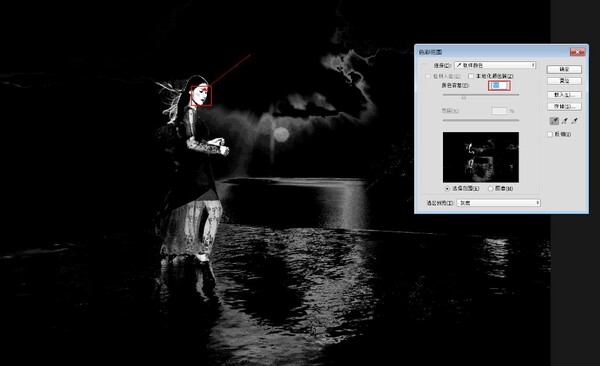The width and height of the screenshot is (600, 366).
Task: Click the black-and-white selection preview thumbnail
Action: [481, 157]
